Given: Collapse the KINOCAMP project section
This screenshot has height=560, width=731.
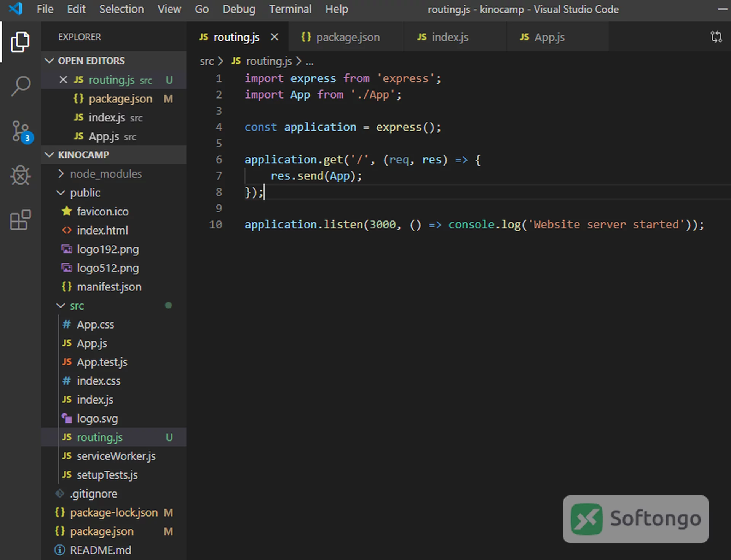Looking at the screenshot, I should (x=114, y=155).
